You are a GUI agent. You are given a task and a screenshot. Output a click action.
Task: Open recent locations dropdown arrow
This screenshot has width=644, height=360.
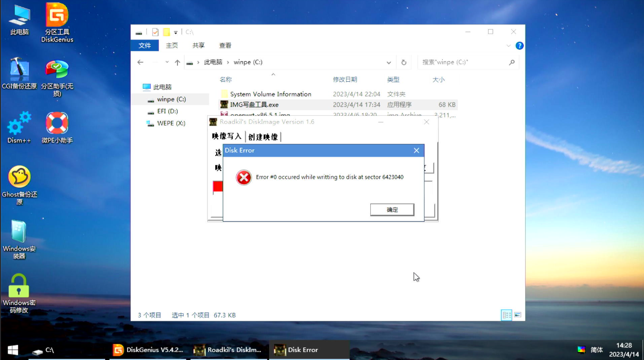point(167,62)
